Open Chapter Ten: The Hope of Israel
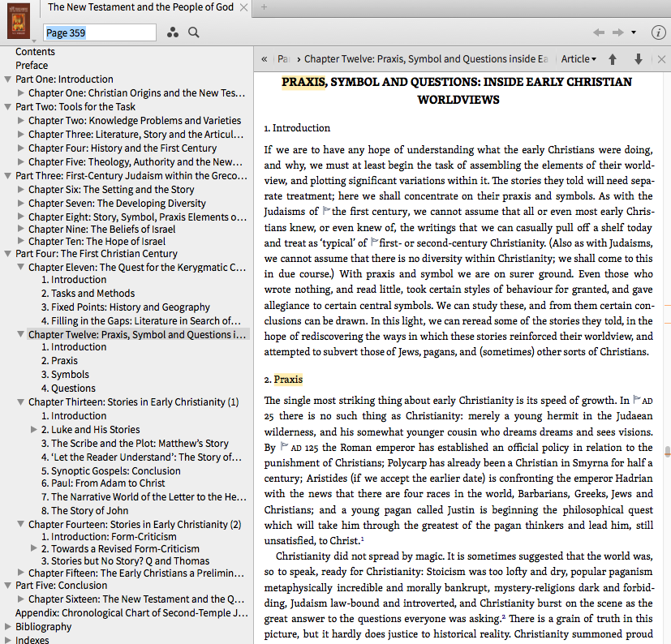The image size is (671, 644). (97, 242)
